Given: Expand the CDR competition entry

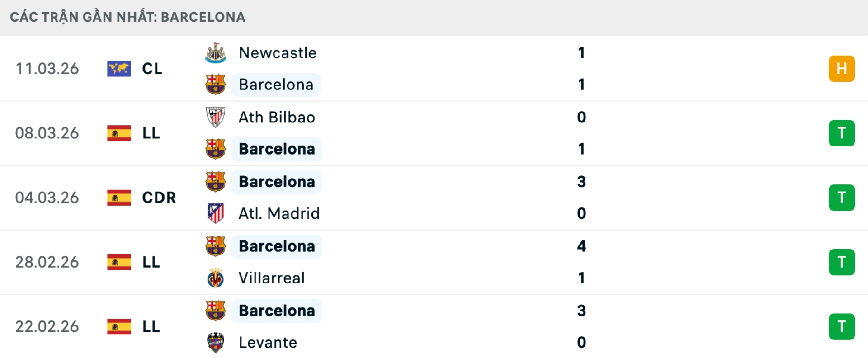Looking at the screenshot, I should tap(158, 198).
